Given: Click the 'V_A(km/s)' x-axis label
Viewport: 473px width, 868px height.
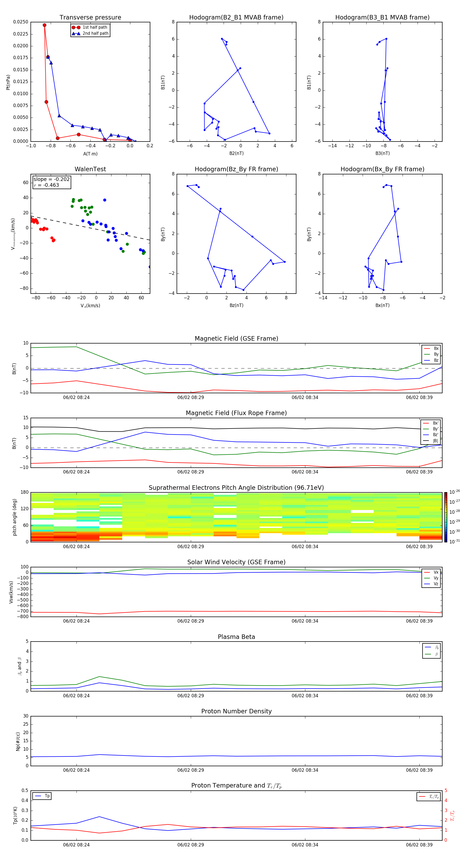Looking at the screenshot, I should click(x=90, y=306).
